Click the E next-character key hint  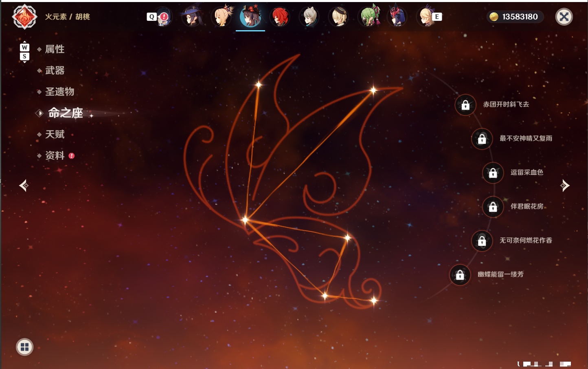coord(437,17)
